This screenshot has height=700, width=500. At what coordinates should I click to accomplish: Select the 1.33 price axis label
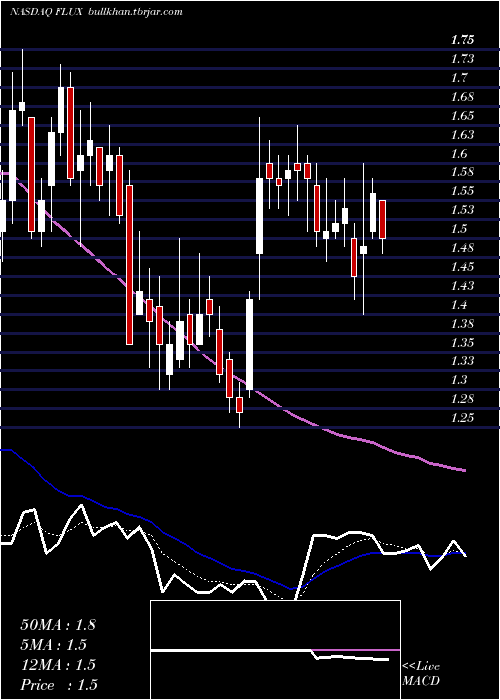pyautogui.click(x=462, y=361)
